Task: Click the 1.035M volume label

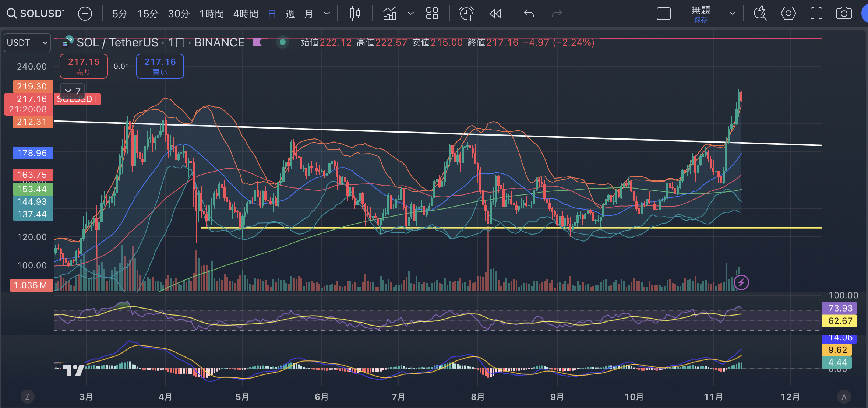Action: (x=31, y=285)
